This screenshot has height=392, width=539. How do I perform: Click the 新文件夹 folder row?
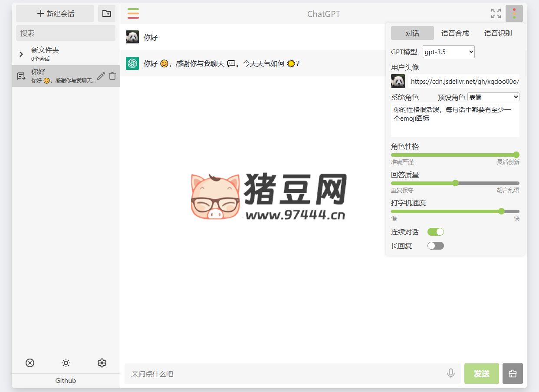click(x=66, y=54)
